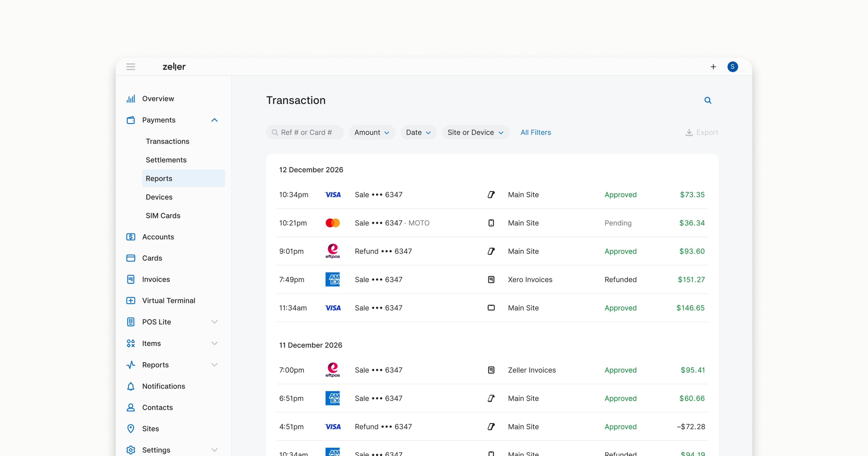Click the device icon on 11:34am row

tap(491, 308)
